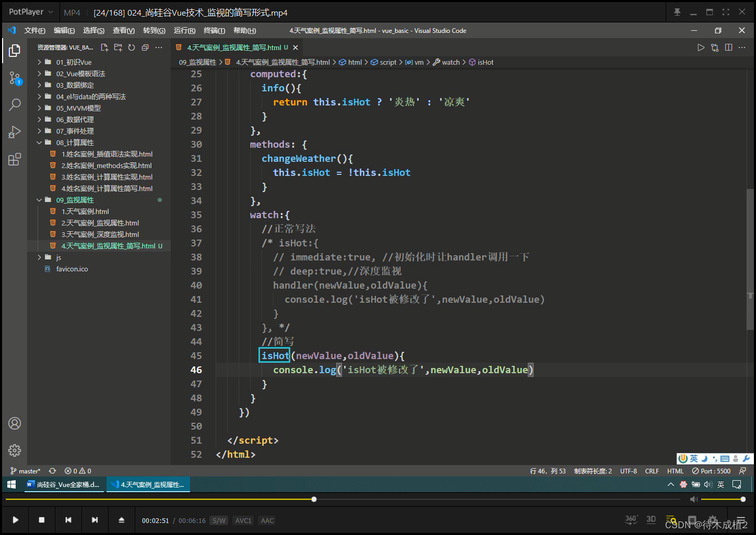Image resolution: width=756 pixels, height=535 pixels.
Task: Toggle the PotPlayer 3D video mode
Action: 651,519
